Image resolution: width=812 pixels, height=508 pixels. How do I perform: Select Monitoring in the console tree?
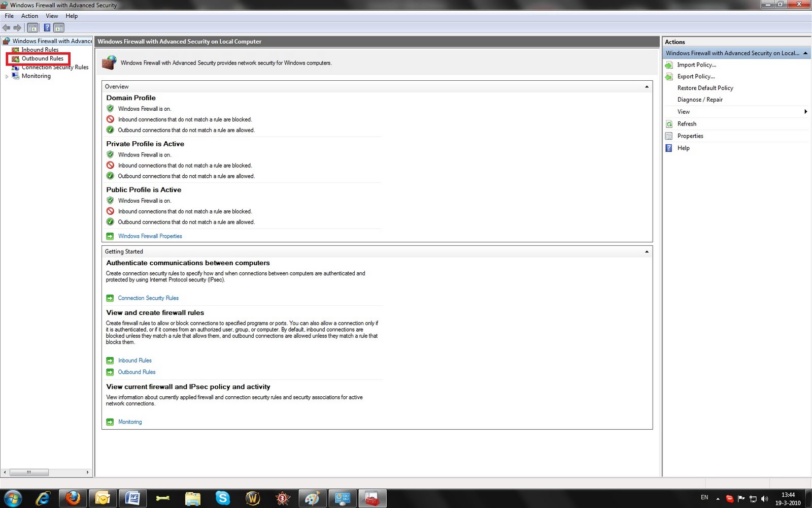click(x=36, y=76)
